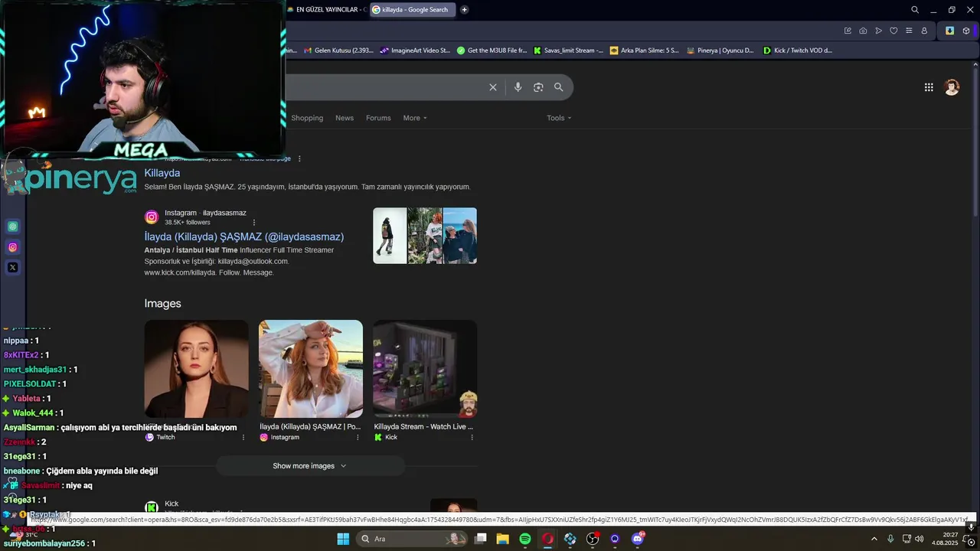Image resolution: width=980 pixels, height=551 pixels.
Task: Show hidden system tray icons
Action: [x=874, y=539]
